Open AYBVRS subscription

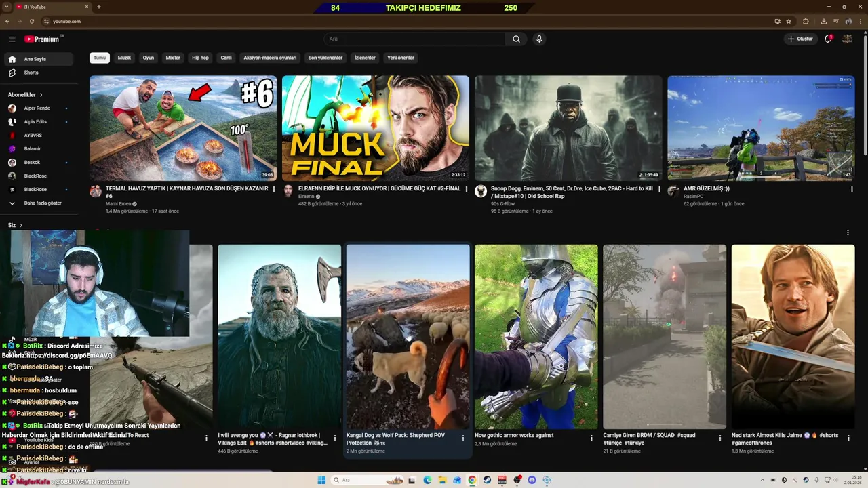(37, 136)
